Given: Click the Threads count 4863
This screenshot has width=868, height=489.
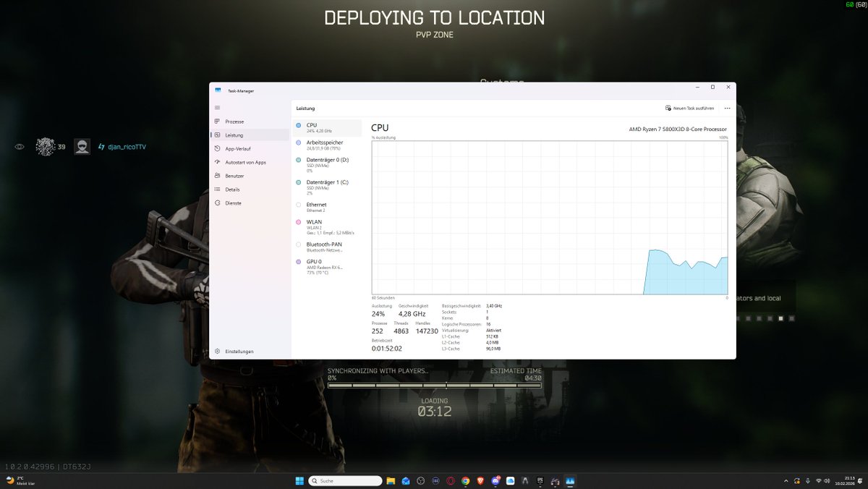Looking at the screenshot, I should [x=401, y=331].
